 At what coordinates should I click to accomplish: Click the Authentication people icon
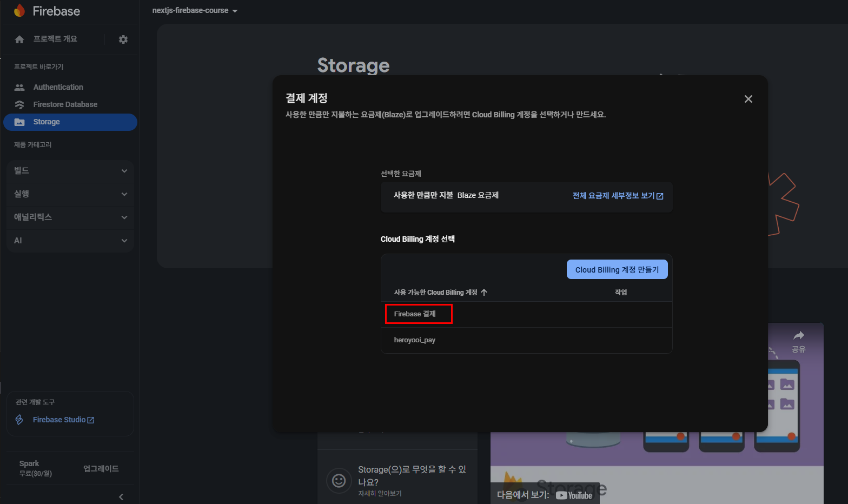click(19, 87)
